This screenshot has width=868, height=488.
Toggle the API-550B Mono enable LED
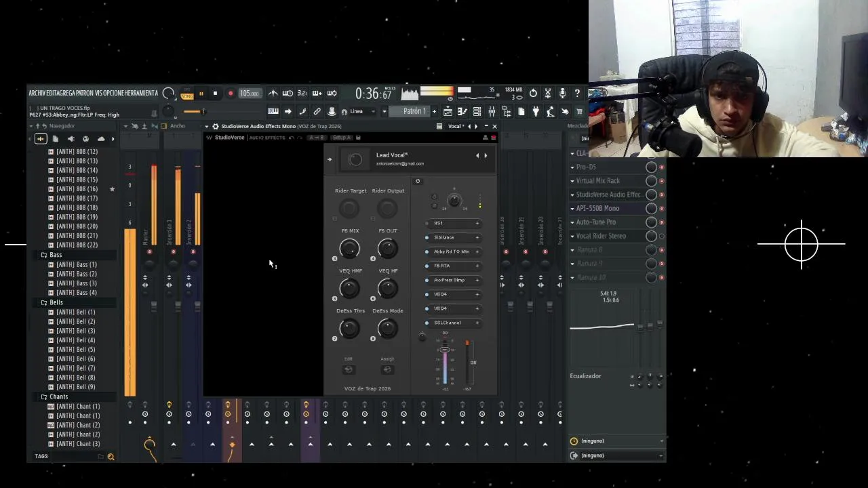tap(661, 209)
